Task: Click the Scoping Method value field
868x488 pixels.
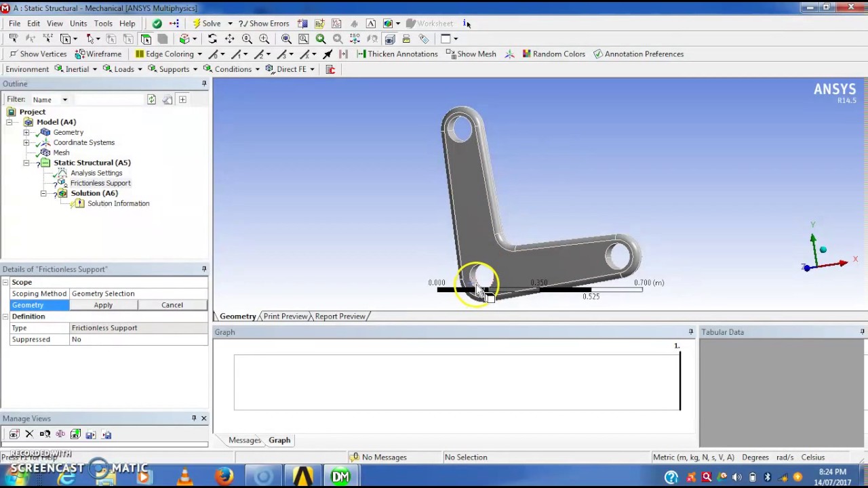Action: pyautogui.click(x=138, y=293)
